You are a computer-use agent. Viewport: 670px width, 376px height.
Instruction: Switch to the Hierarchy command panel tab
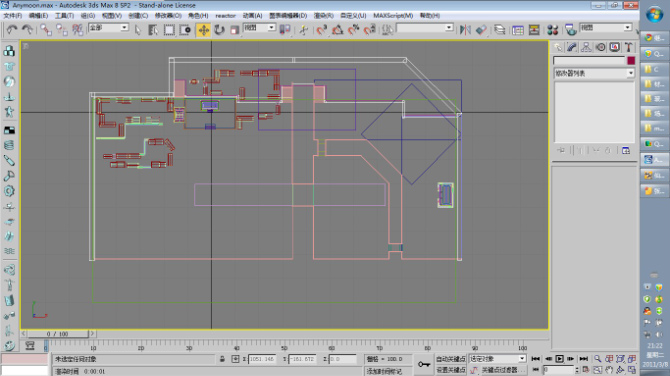tap(586, 47)
